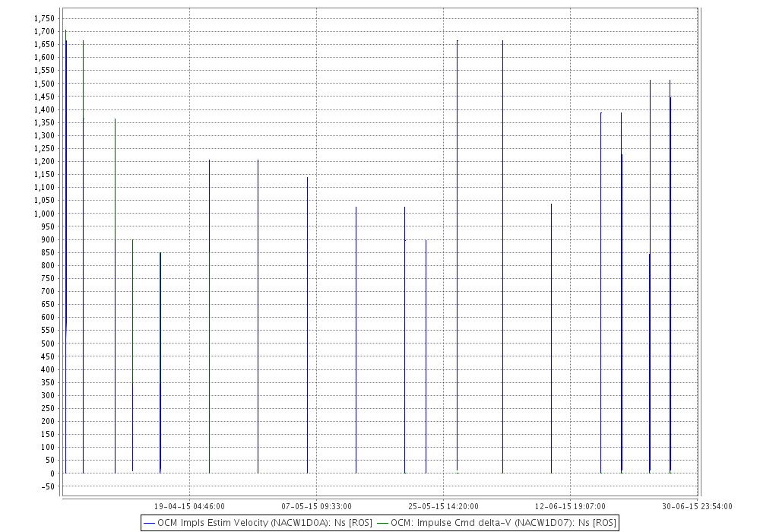Viewport: 760px width, 532px height.
Task: Click the 1,750 y-axis label
Action: click(44, 18)
